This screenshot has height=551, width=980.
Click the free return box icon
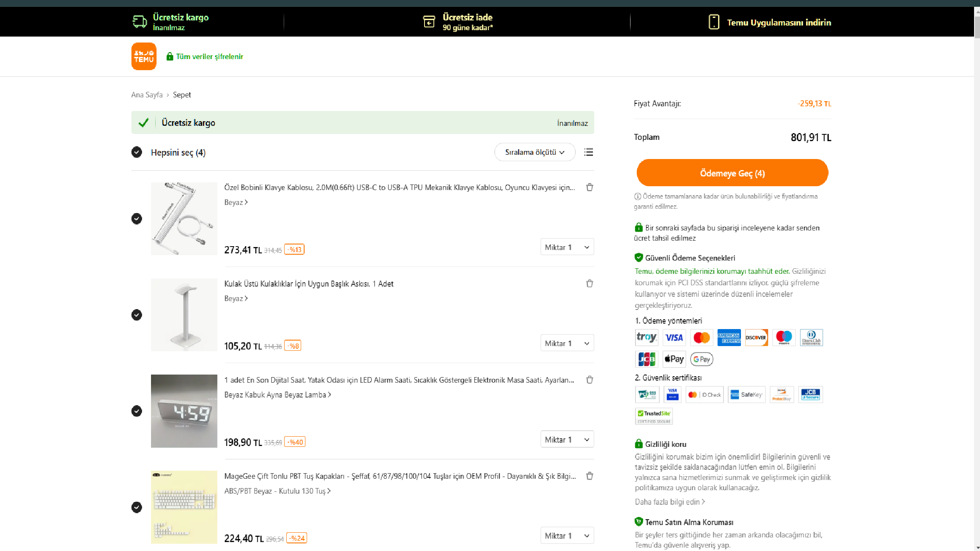coord(429,22)
